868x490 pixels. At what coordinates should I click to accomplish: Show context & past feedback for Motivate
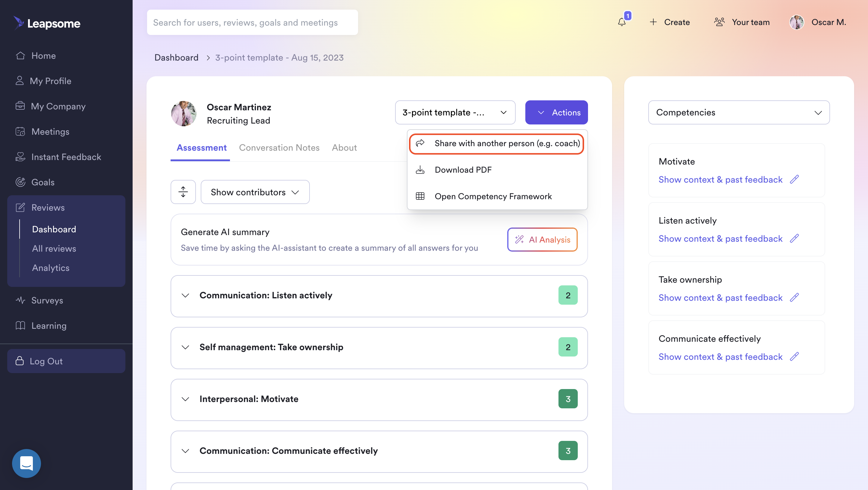pyautogui.click(x=720, y=180)
